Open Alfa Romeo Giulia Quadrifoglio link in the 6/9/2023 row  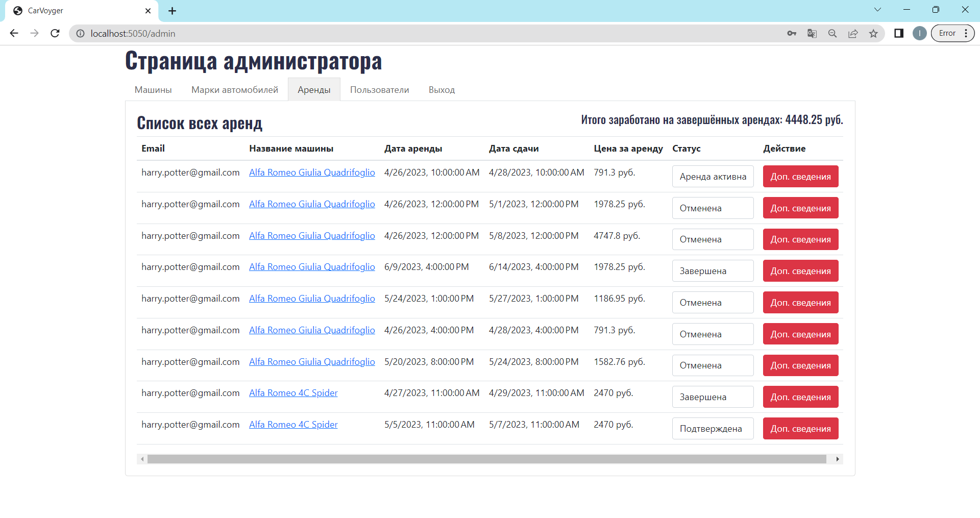pyautogui.click(x=312, y=267)
